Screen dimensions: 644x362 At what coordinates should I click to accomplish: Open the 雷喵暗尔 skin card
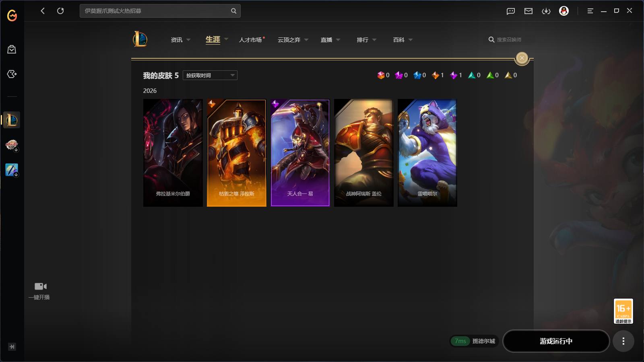[x=427, y=153]
